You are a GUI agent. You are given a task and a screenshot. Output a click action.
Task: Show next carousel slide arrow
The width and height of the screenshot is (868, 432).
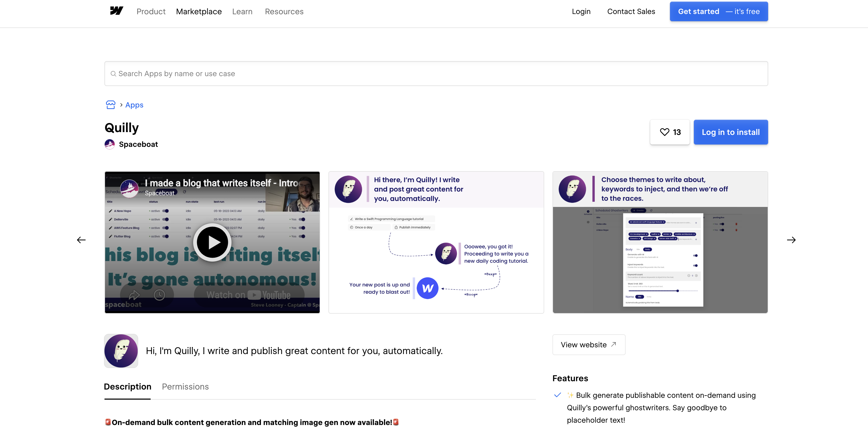click(791, 240)
